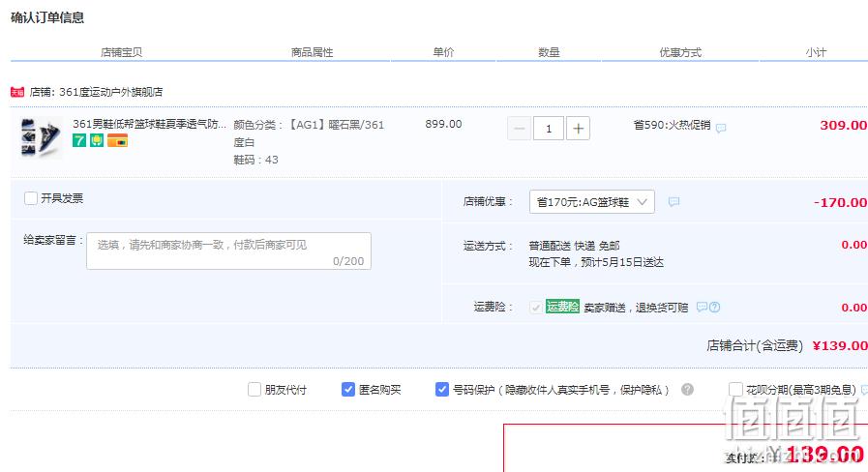This screenshot has width=868, height=472.
Task: Click the 小计 column header
Action: [816, 52]
